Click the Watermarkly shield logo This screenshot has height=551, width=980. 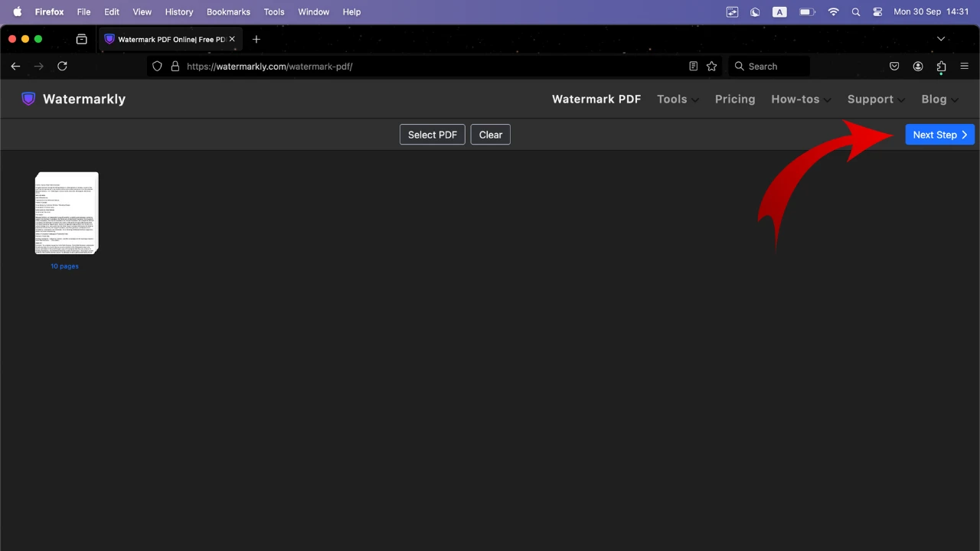point(28,99)
